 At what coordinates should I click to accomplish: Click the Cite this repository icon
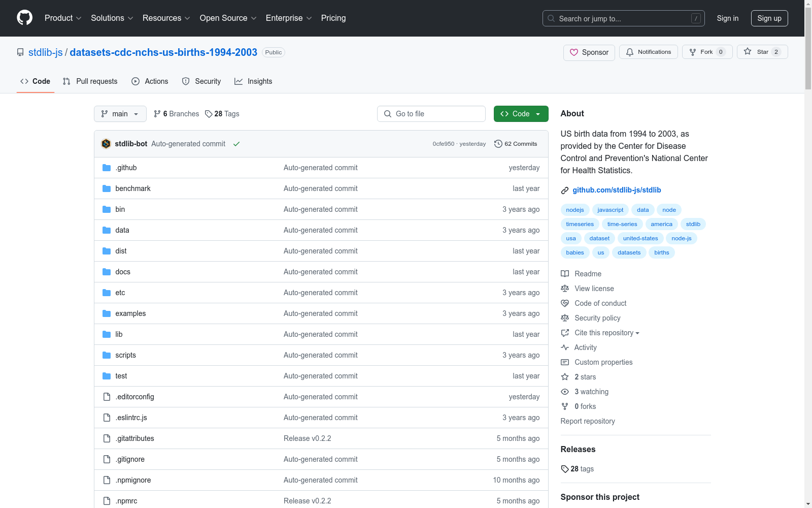(x=565, y=333)
